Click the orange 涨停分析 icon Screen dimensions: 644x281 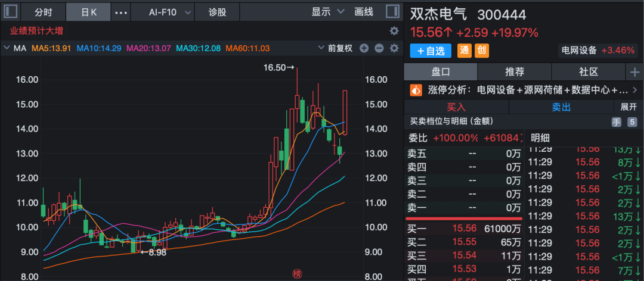click(416, 90)
